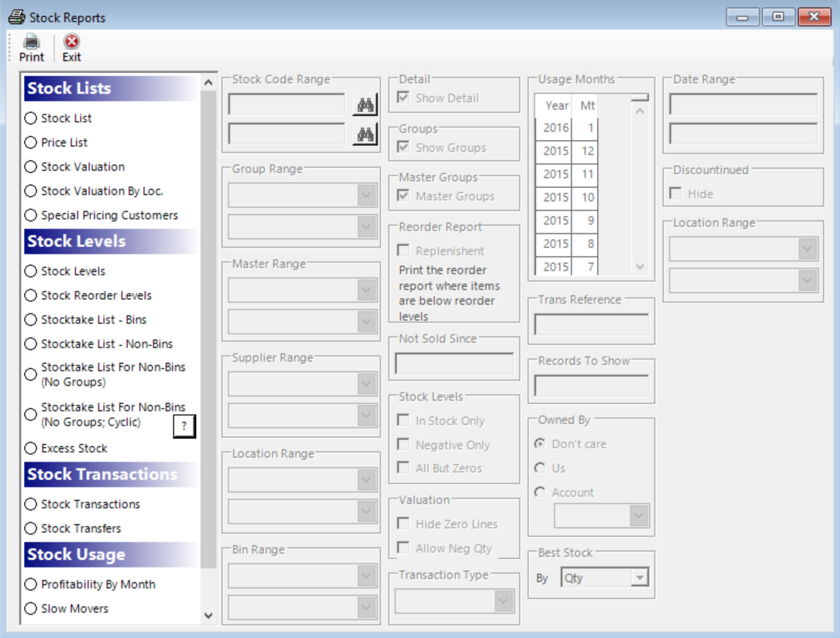
Task: Select Stocktake List For Non-Bins (No Groups)
Action: click(31, 374)
